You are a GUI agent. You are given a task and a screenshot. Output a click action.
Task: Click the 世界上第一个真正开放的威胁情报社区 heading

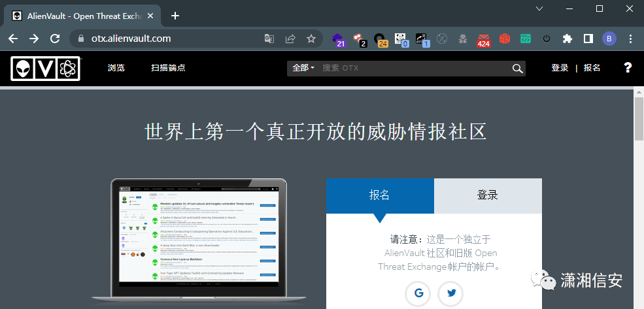tap(316, 132)
